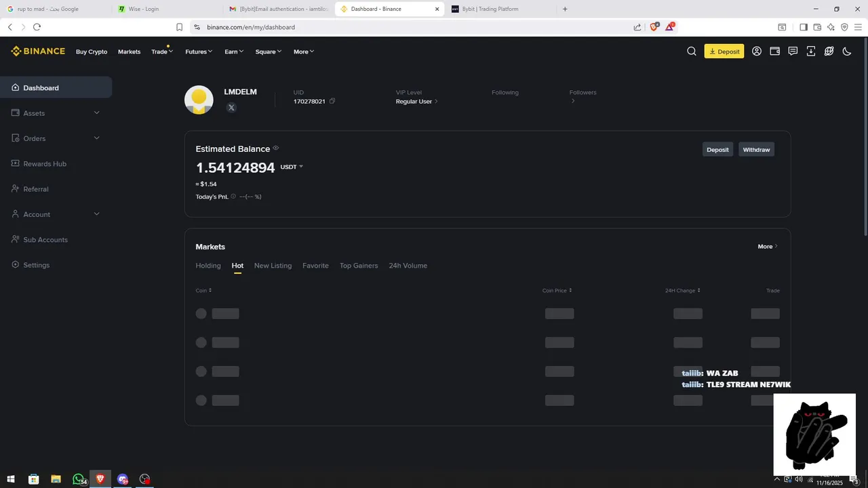Sort markets by 24H Change column
This screenshot has width=868, height=488.
pos(683,291)
